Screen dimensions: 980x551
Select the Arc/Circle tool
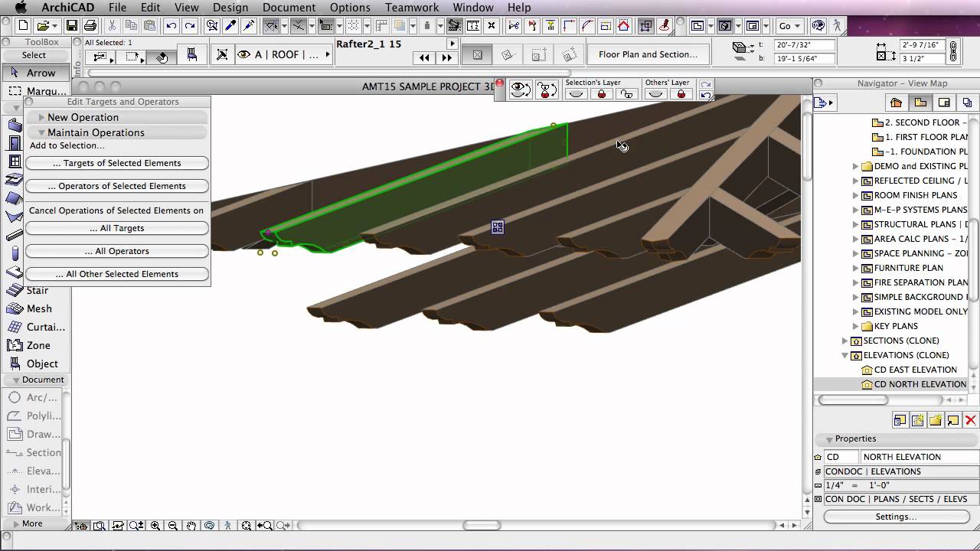click(34, 397)
